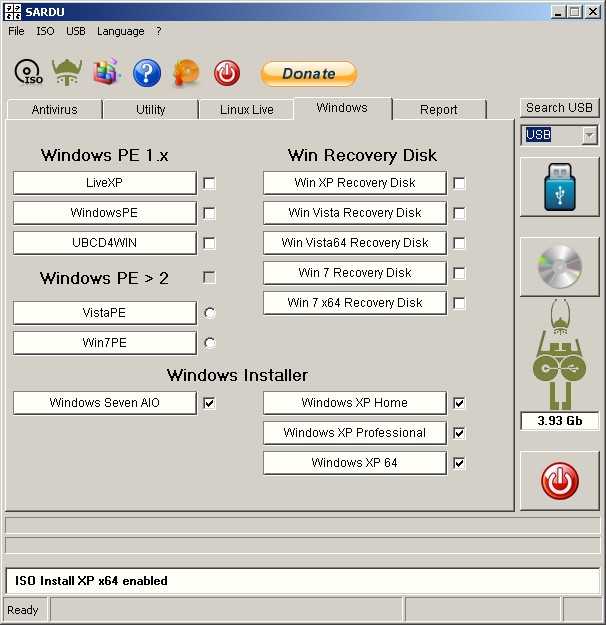Click the red power icon in the toolbar

[227, 73]
